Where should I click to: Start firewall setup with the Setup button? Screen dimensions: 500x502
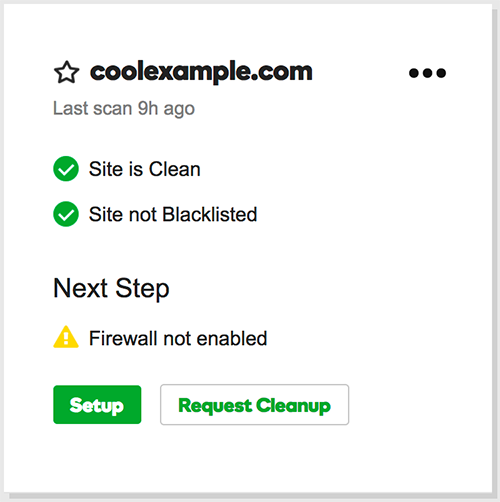(x=97, y=405)
